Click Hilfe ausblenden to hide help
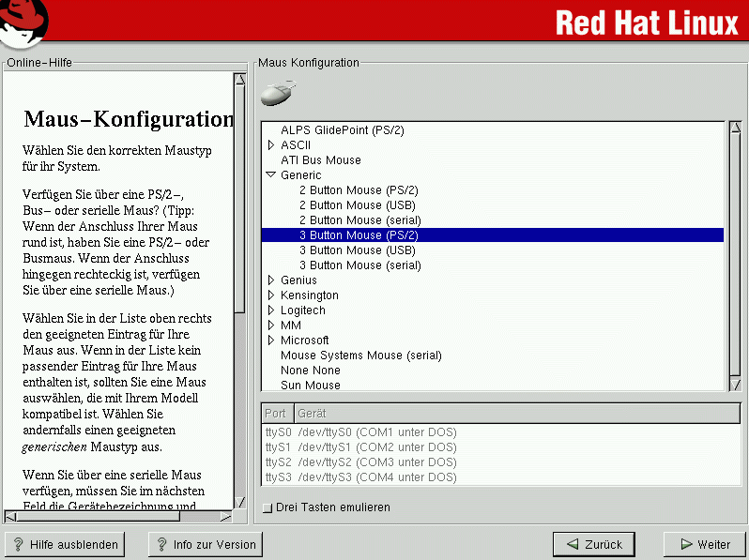 (65, 544)
